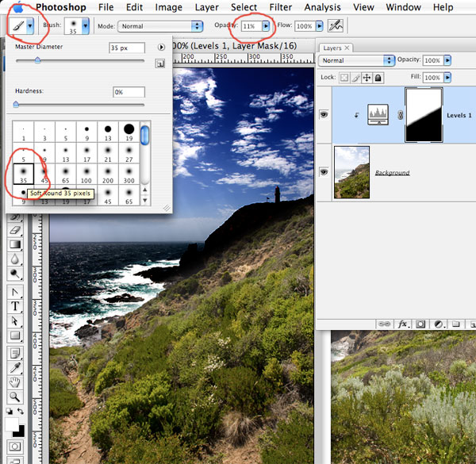Image resolution: width=476 pixels, height=464 pixels.
Task: Open the Filter menu
Action: [x=280, y=7]
